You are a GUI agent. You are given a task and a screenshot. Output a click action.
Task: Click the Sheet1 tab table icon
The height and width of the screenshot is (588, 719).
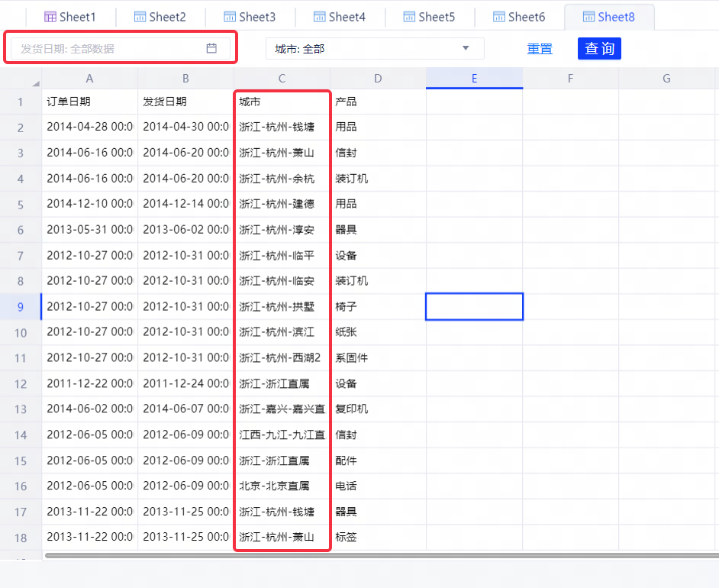coord(50,16)
